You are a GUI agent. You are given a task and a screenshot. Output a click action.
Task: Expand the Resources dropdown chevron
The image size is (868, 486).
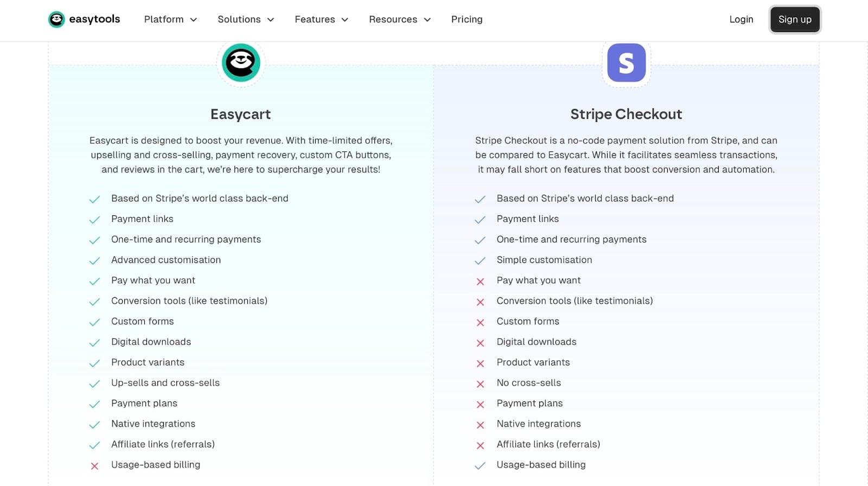pyautogui.click(x=427, y=20)
